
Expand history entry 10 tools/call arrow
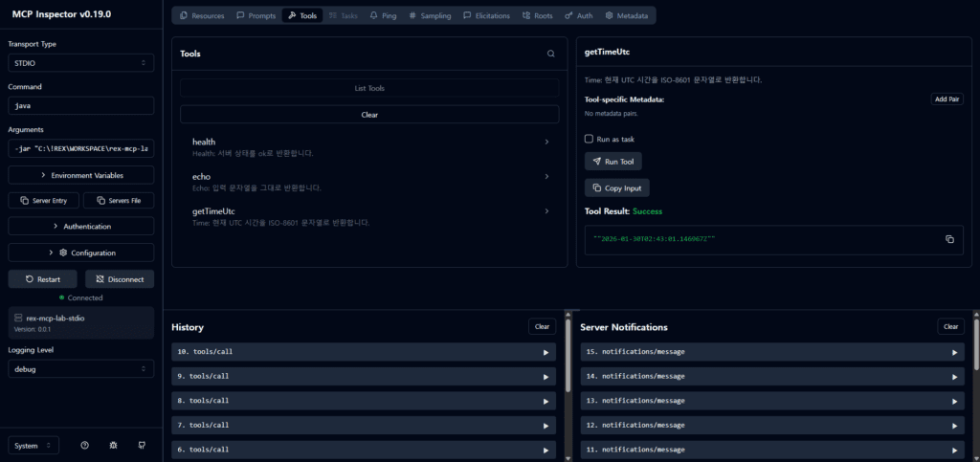coord(546,352)
